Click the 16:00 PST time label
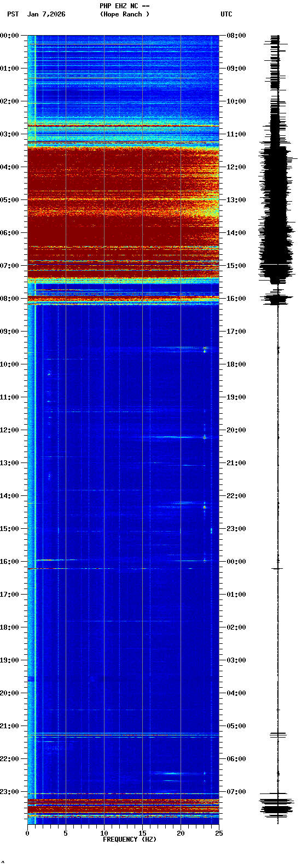Screen dimensions: 302x868 10,562
